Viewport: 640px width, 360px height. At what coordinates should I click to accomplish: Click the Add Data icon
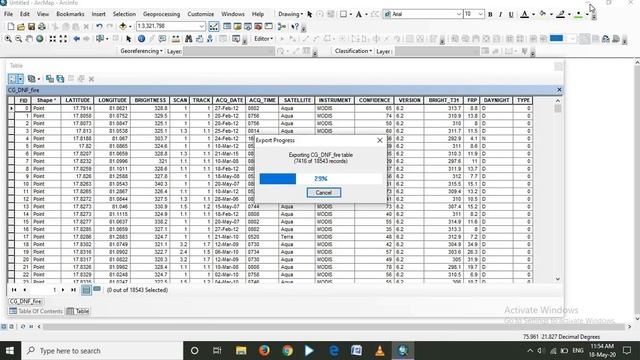click(123, 27)
